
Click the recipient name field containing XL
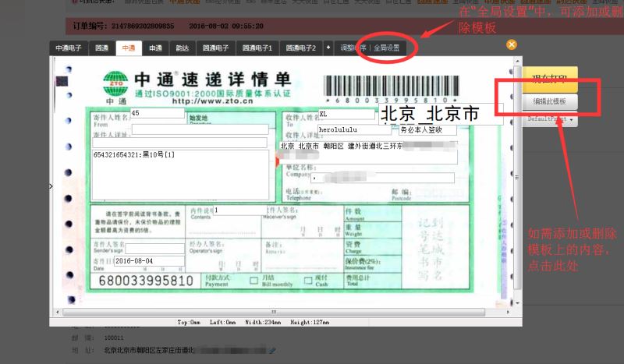click(x=347, y=114)
